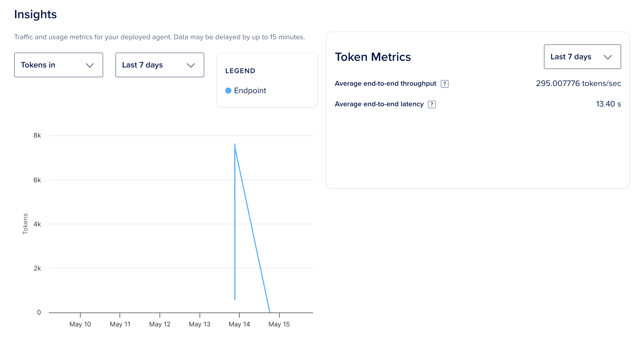The image size is (644, 349).
Task: Click chevron arrow in Tokens in selector
Action: 90,65
